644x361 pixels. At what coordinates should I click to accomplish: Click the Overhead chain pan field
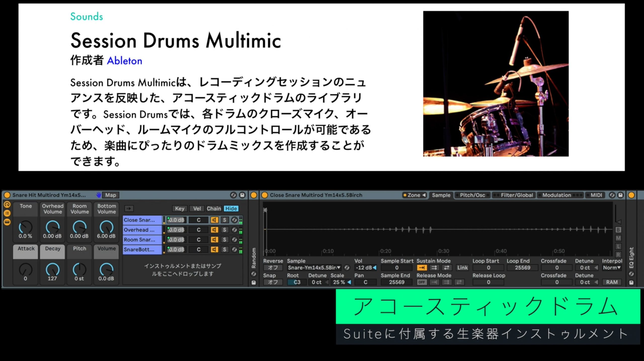[198, 230]
